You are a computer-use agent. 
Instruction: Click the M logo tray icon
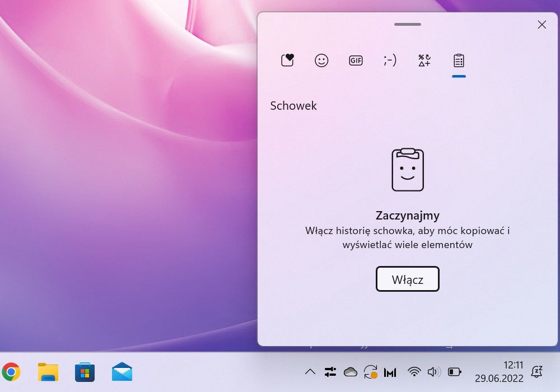tap(390, 372)
